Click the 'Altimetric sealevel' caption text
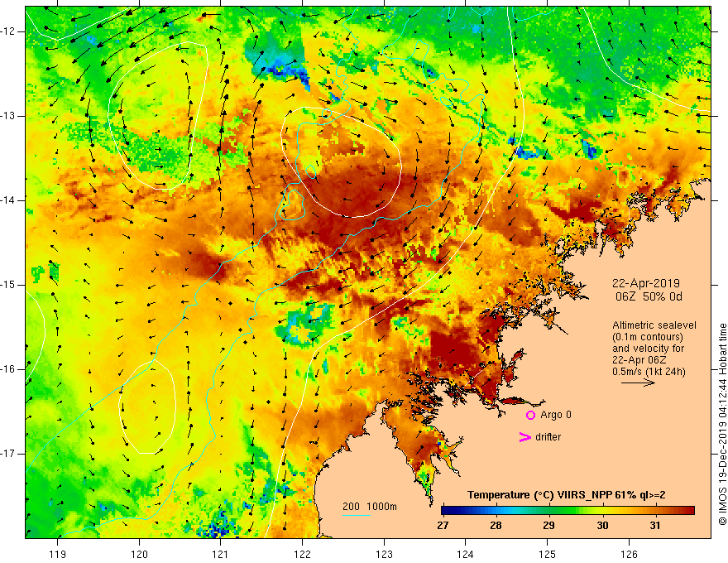Viewport: 728px width, 563px height. click(654, 325)
